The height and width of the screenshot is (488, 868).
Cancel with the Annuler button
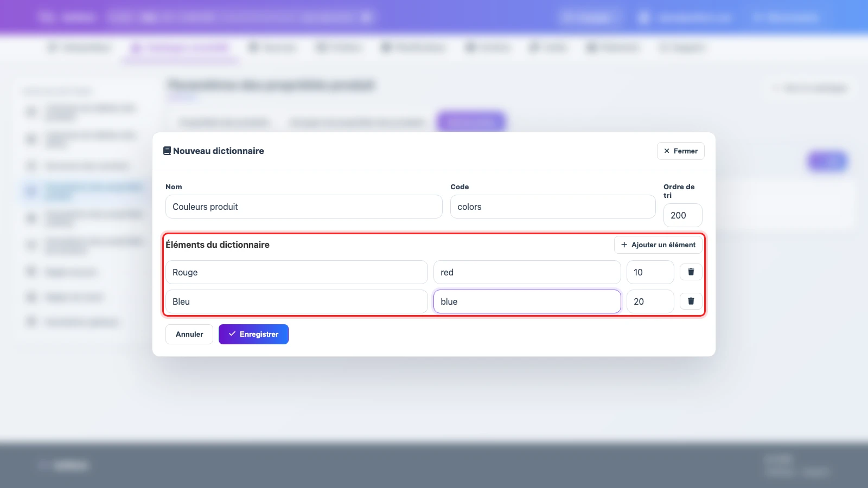click(x=189, y=334)
